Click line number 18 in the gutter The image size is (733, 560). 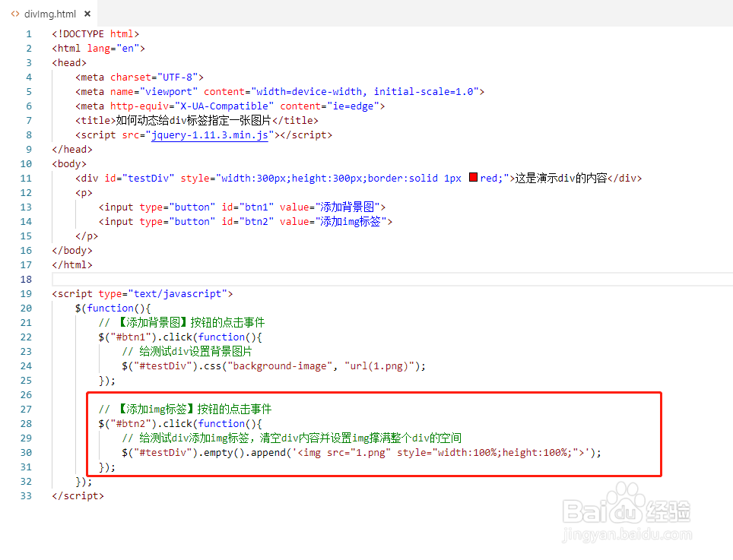tap(26, 280)
